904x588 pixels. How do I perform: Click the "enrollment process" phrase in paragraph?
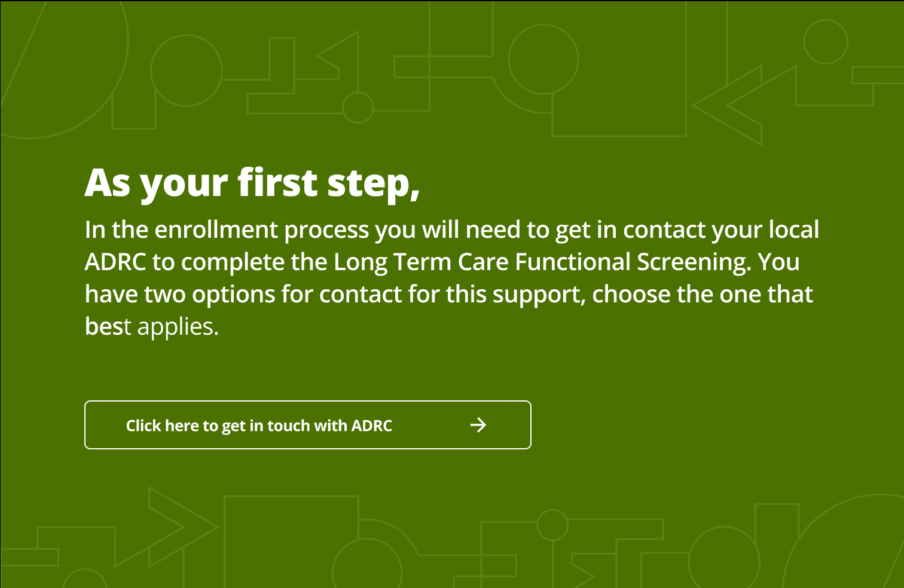coord(262,230)
